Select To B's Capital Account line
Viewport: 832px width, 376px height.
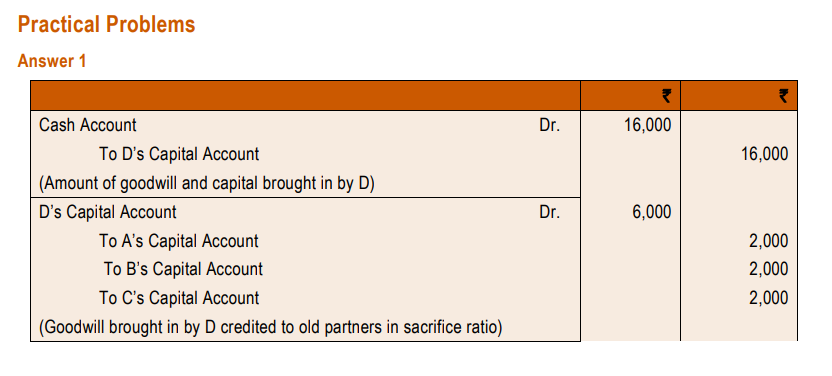[183, 269]
